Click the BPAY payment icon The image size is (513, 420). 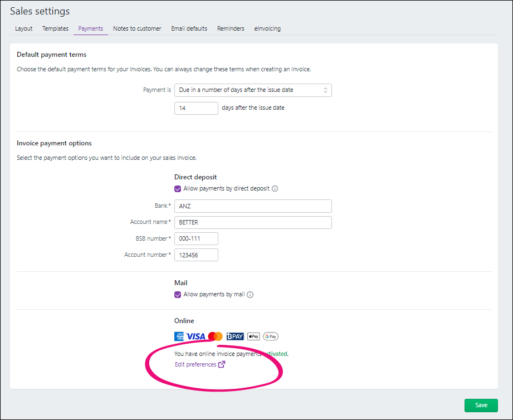[235, 336]
